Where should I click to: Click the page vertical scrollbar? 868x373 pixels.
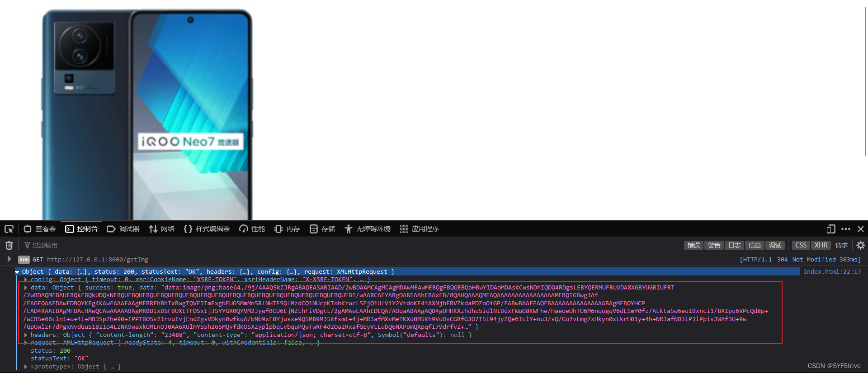click(865, 81)
